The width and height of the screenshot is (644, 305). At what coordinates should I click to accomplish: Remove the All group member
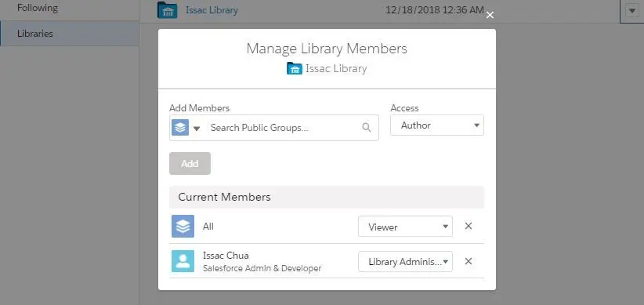point(469,226)
